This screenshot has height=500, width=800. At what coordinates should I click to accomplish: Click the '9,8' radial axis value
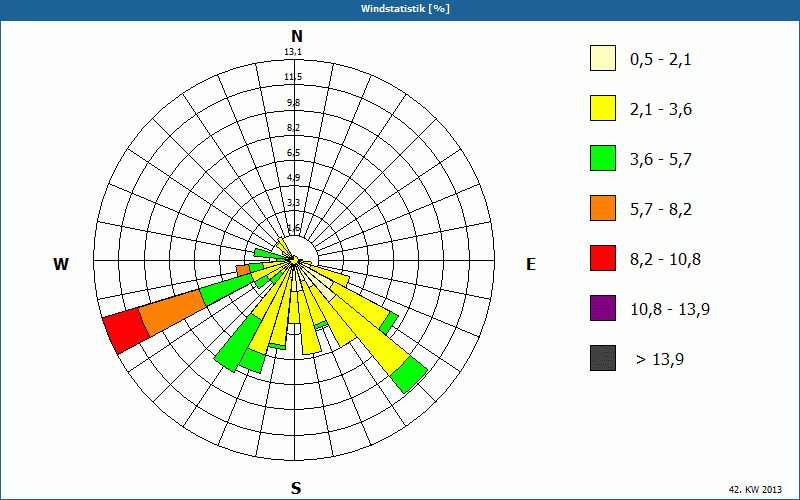point(293,103)
